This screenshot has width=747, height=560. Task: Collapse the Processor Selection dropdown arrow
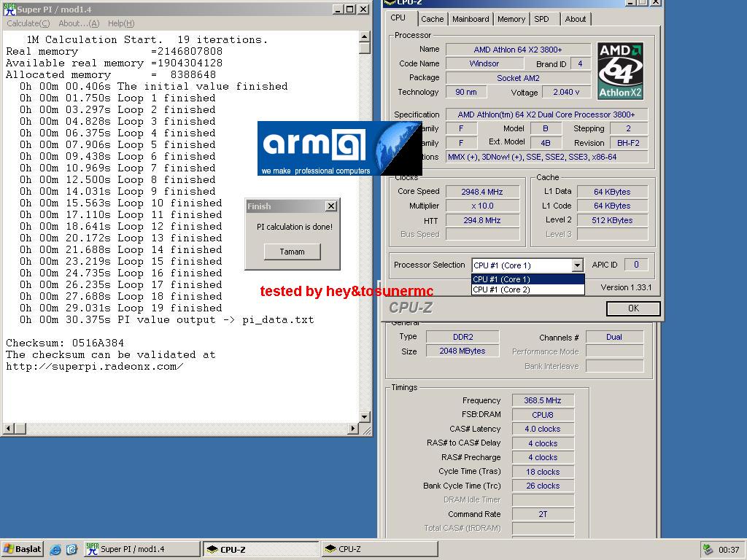click(577, 265)
